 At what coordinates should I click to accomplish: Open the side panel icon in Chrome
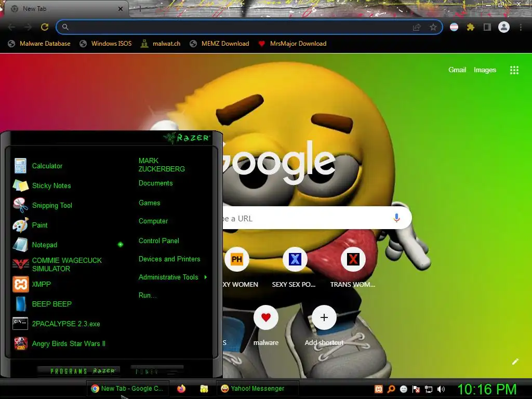click(x=487, y=27)
